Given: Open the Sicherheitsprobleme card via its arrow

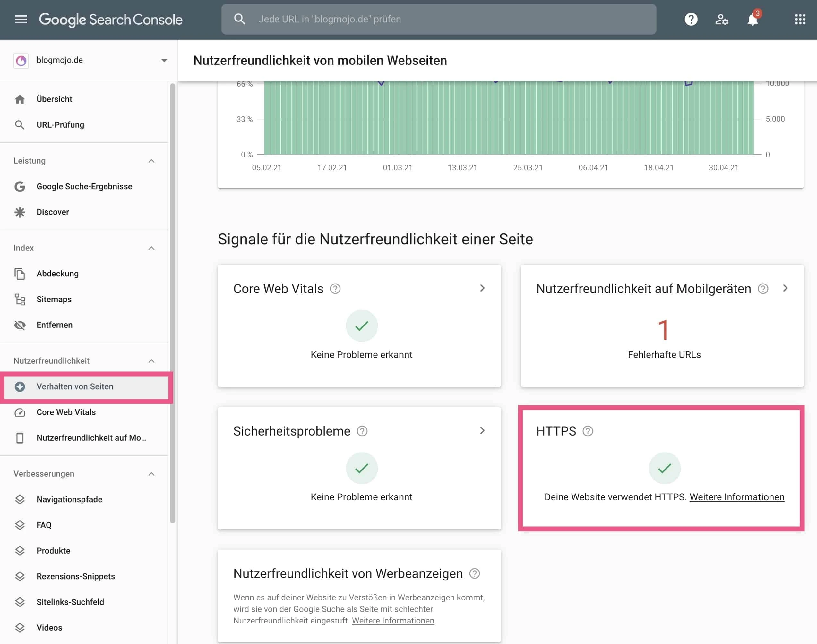Looking at the screenshot, I should pos(482,430).
